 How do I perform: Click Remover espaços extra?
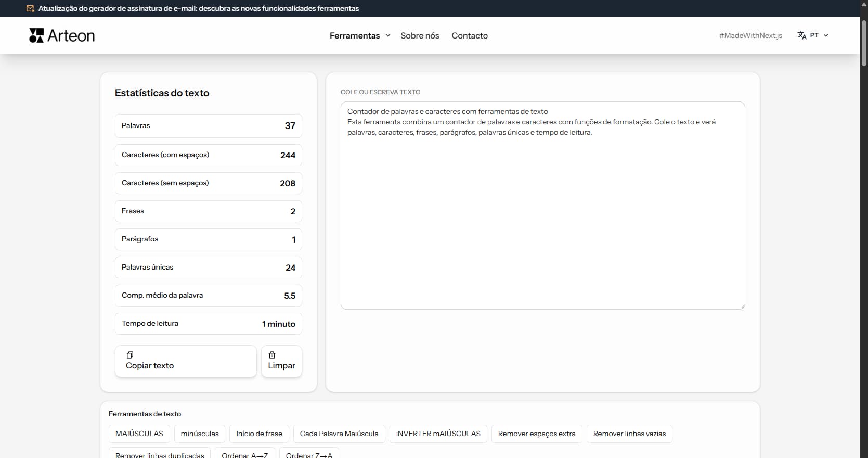(536, 434)
